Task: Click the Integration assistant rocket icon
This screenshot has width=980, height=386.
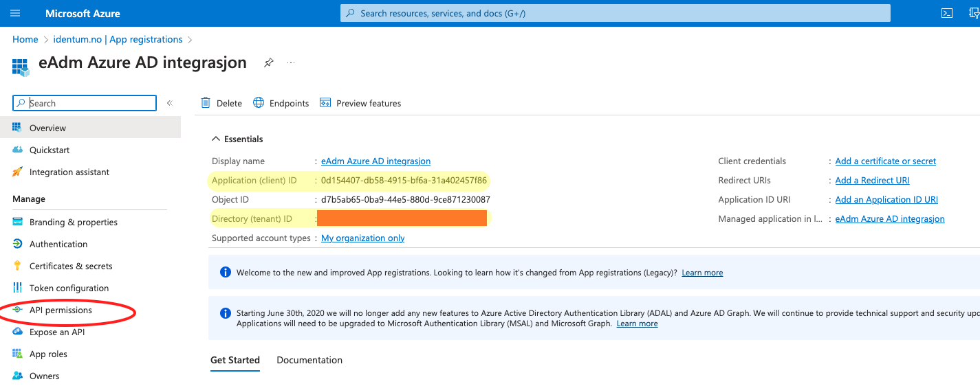Action: pyautogui.click(x=17, y=172)
